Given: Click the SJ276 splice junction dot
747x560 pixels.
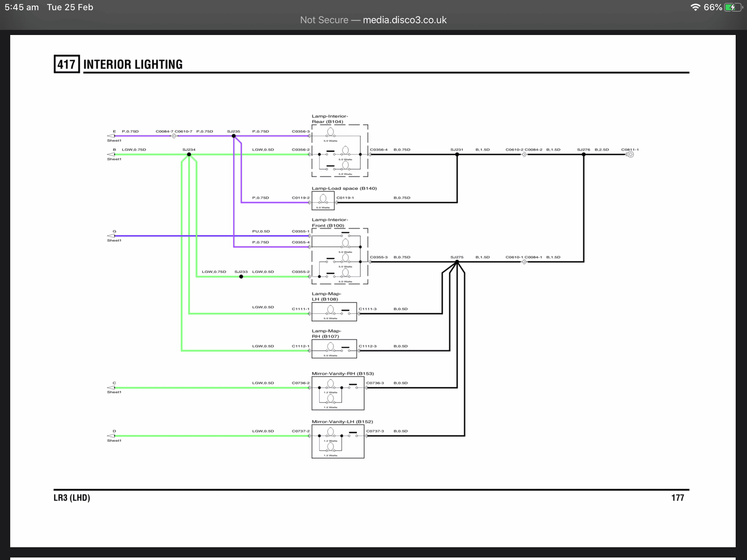Looking at the screenshot, I should (x=584, y=154).
